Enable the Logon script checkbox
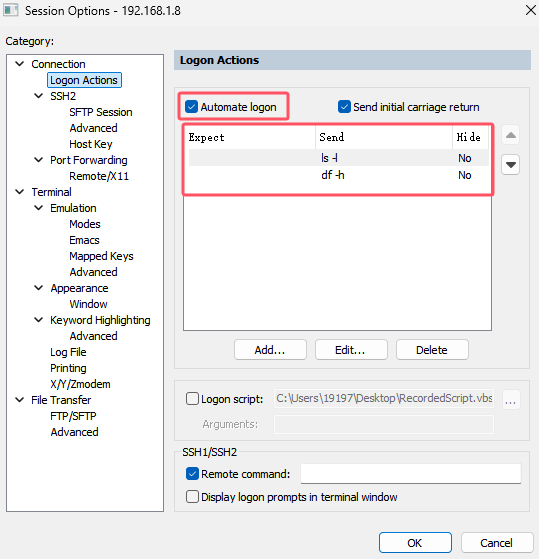The image size is (539, 559). [x=192, y=399]
